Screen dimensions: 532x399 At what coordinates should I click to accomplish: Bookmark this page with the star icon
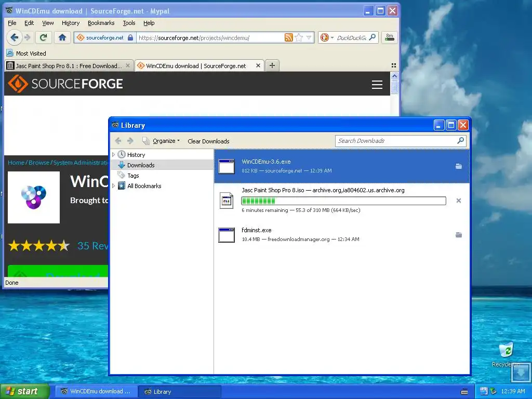pos(299,37)
